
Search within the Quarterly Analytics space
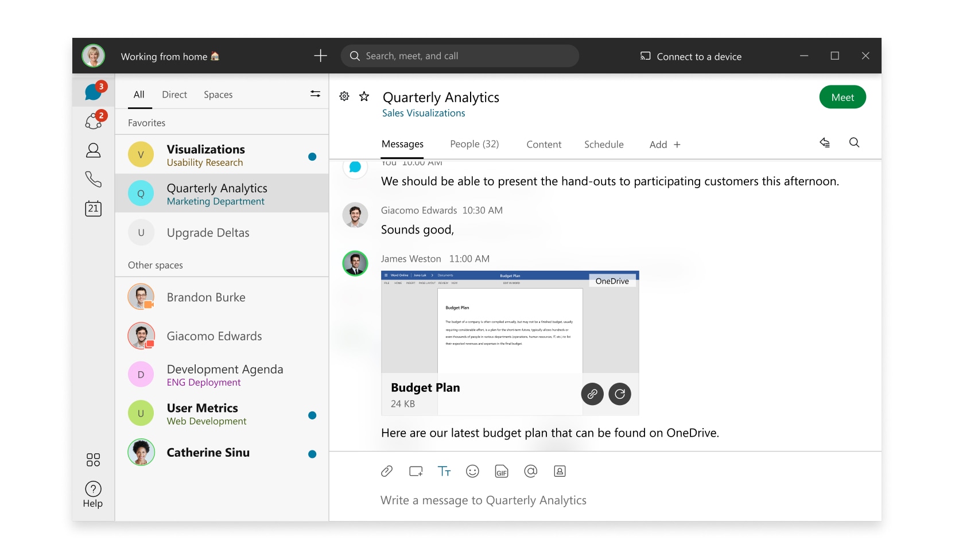[854, 143]
